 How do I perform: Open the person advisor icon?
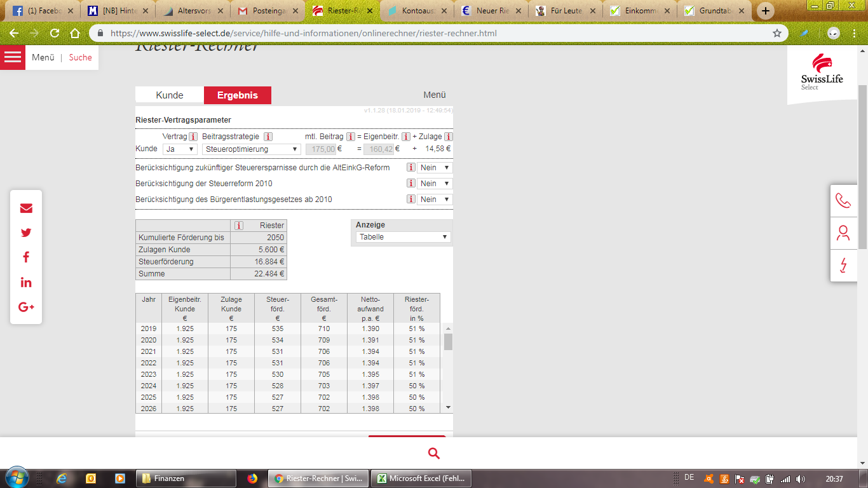[843, 233]
